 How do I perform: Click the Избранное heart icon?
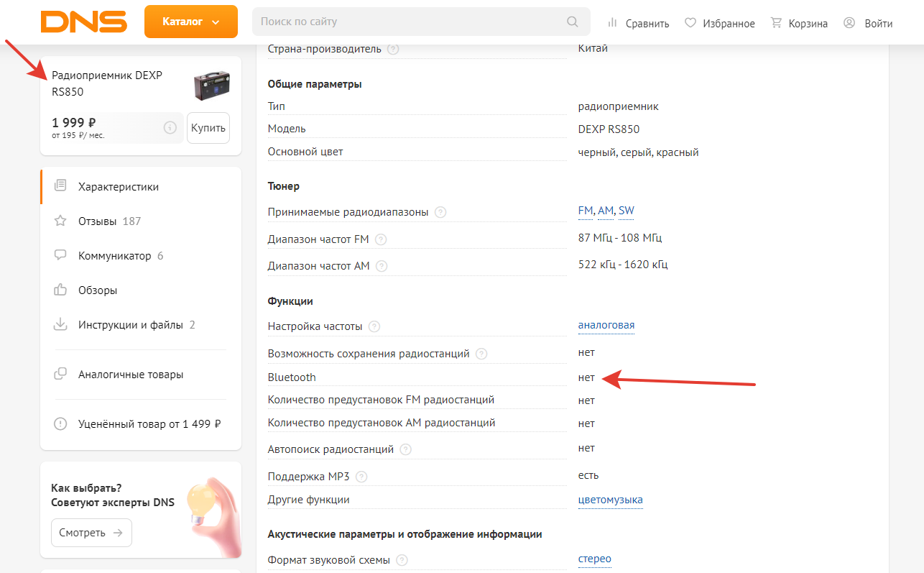click(x=690, y=22)
